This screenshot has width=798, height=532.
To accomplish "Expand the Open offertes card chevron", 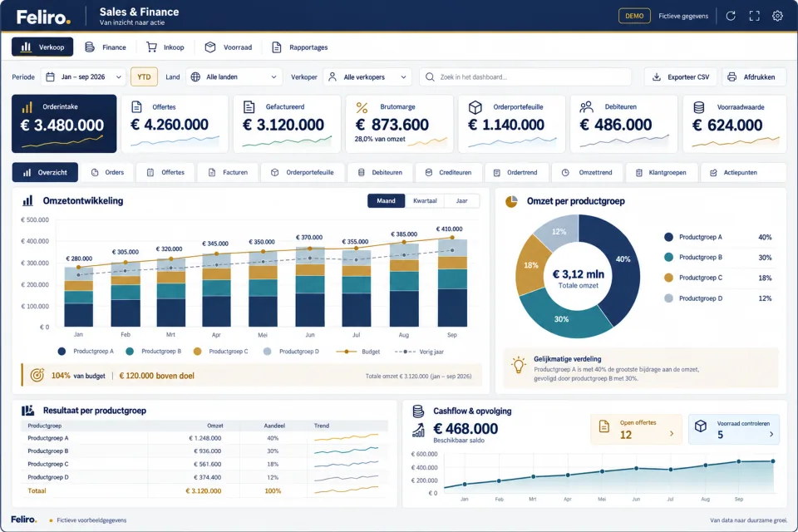I will (x=672, y=434).
